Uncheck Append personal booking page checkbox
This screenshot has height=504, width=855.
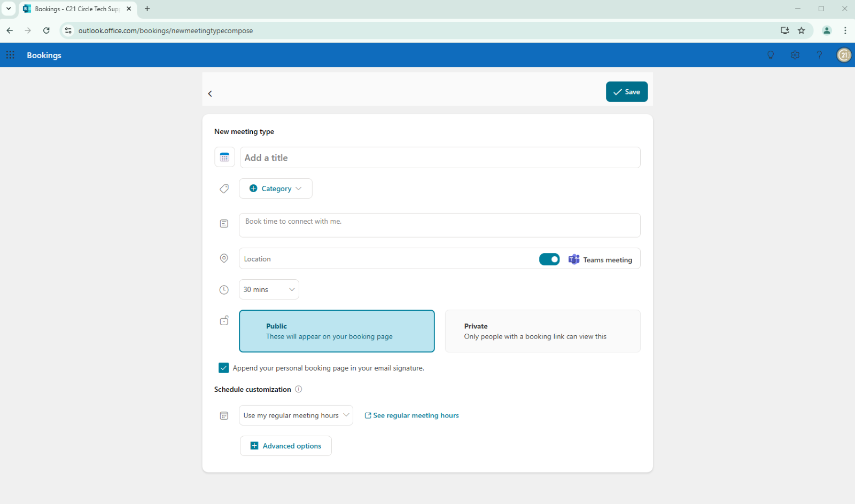point(224,368)
